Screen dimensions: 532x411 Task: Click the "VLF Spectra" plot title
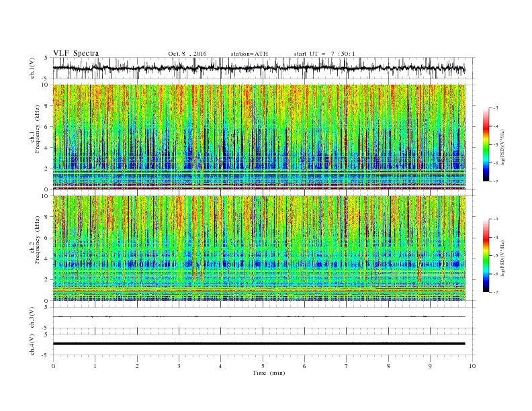pos(76,54)
